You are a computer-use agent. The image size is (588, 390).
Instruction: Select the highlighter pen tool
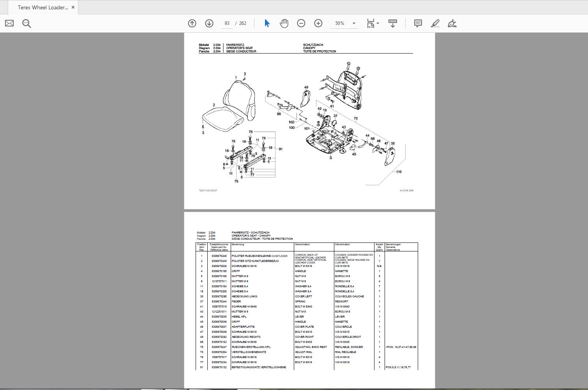pyautogui.click(x=435, y=23)
